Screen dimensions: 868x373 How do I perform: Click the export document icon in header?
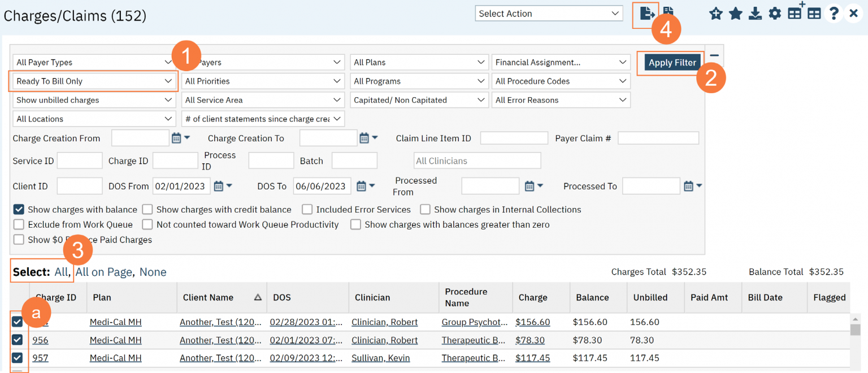(645, 14)
